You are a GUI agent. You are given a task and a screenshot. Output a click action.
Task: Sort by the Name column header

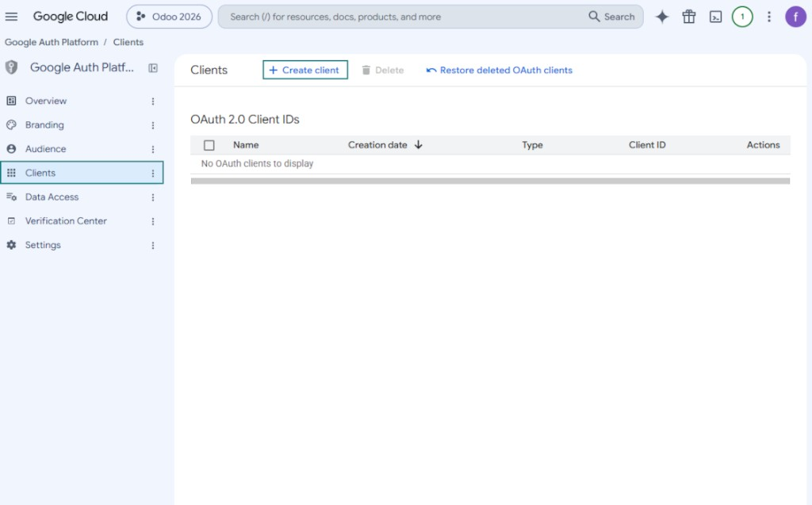[246, 145]
